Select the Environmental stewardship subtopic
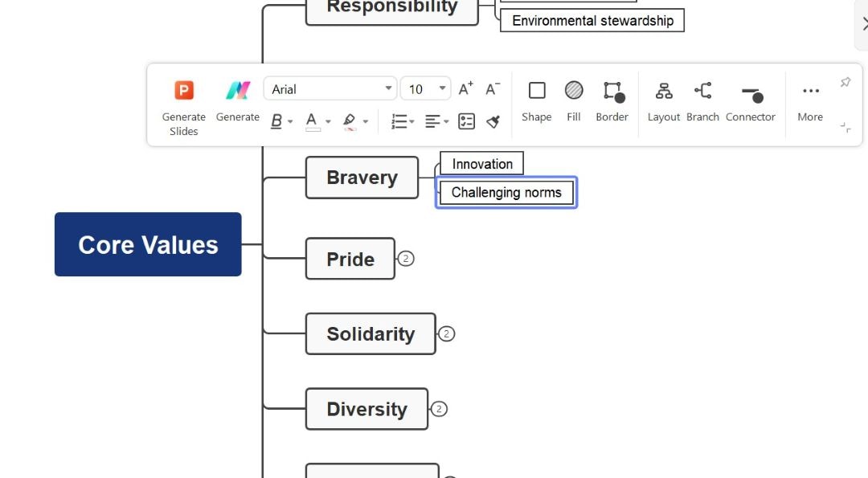Image resolution: width=868 pixels, height=478 pixels. (592, 20)
